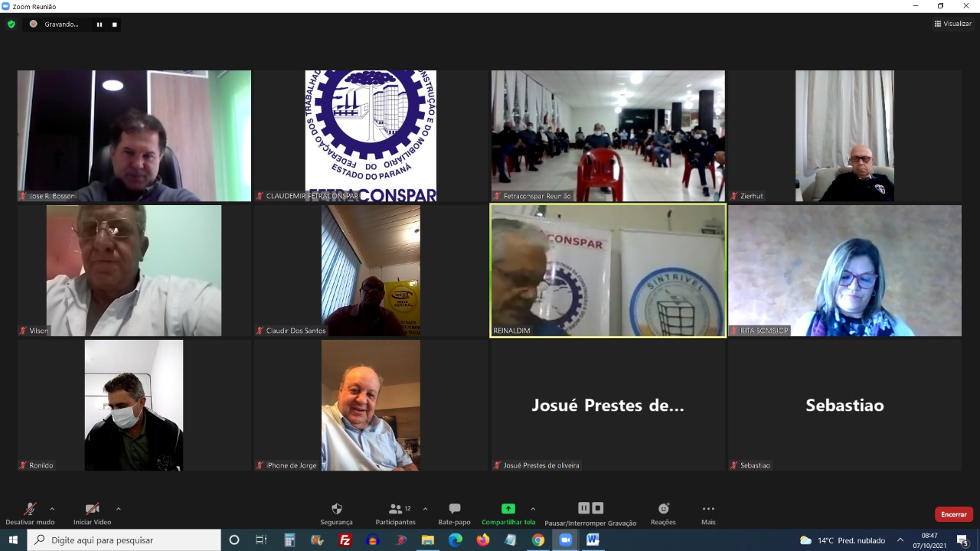This screenshot has height=551, width=980.
Task: Expand share options arrow beside Compartilhar tela
Action: coord(533,508)
